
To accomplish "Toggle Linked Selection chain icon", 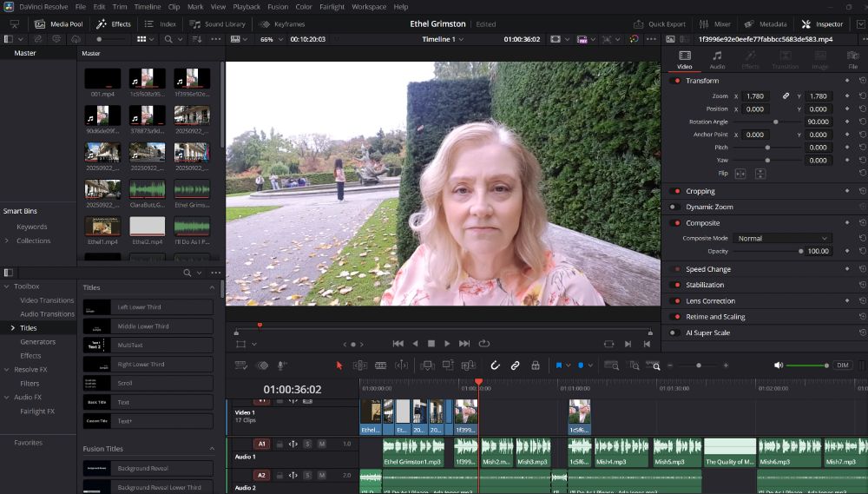I will tap(515, 366).
